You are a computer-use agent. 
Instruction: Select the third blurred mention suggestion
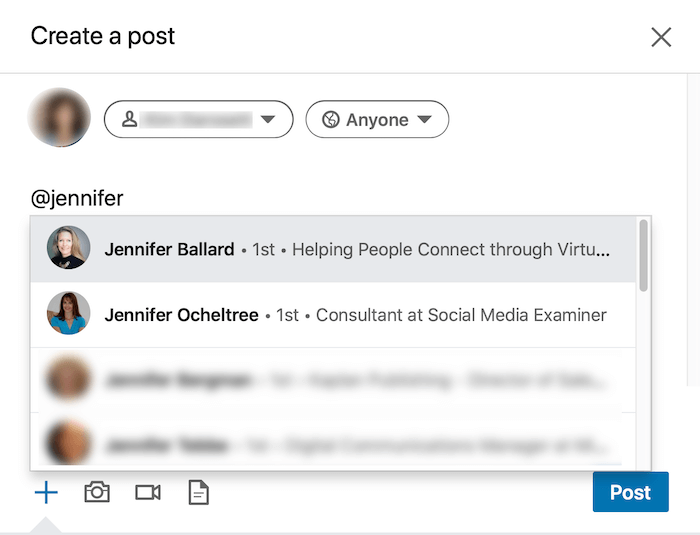pos(330,380)
